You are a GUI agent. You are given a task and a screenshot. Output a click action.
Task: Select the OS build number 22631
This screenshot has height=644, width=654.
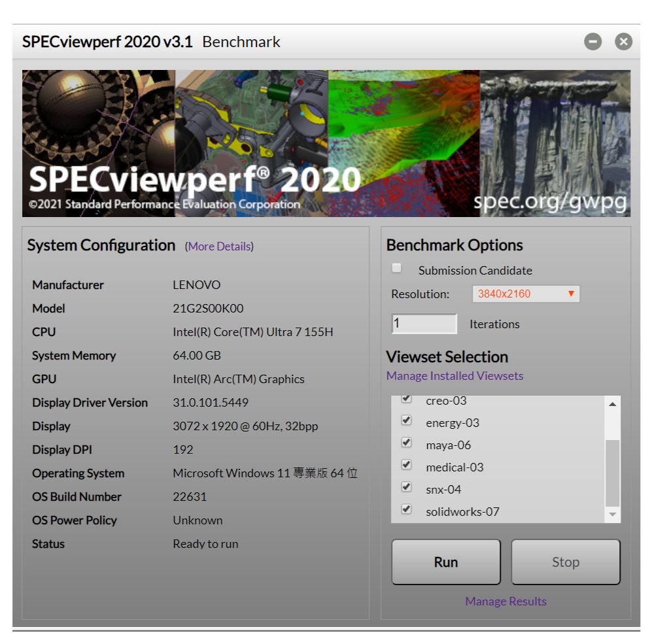pos(190,497)
